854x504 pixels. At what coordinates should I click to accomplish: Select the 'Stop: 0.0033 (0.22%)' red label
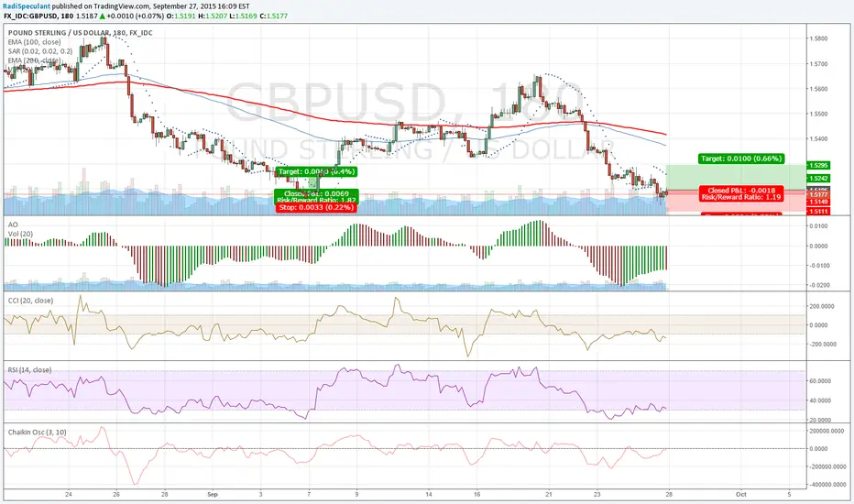click(x=316, y=208)
